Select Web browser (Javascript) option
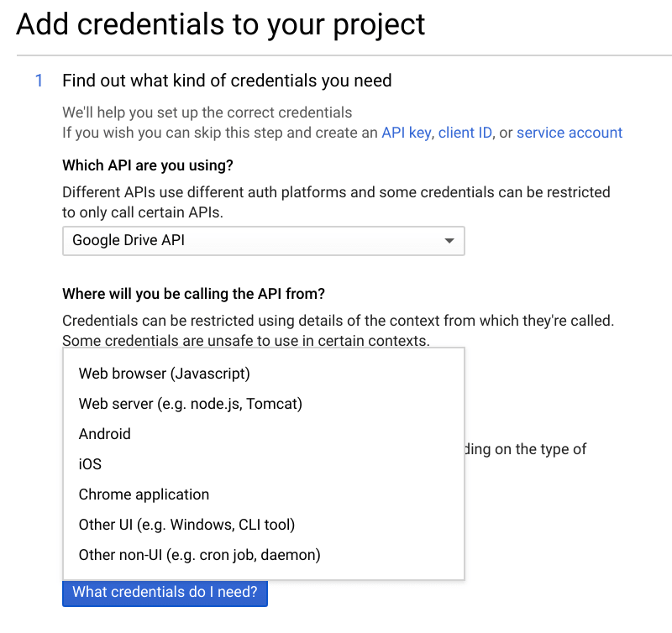This screenshot has width=672, height=633. (264, 374)
